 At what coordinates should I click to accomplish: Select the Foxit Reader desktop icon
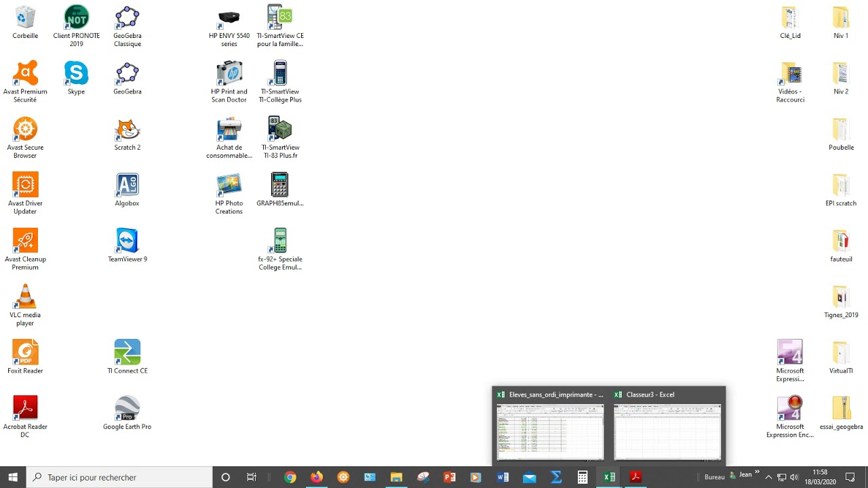tap(25, 357)
